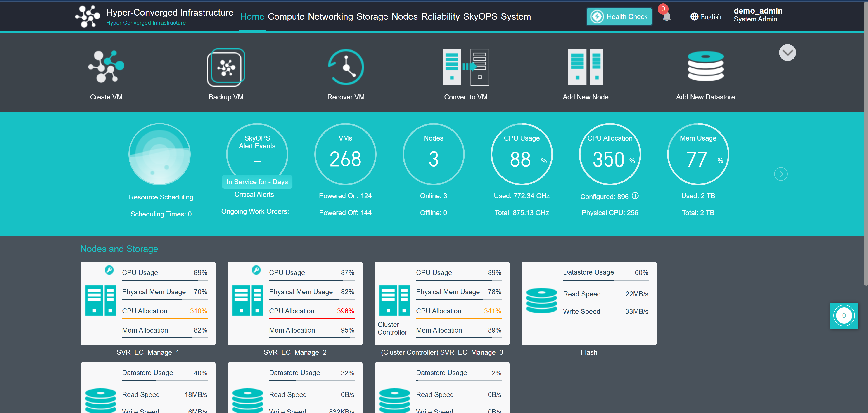Open the demo_admin user menu
The height and width of the screenshot is (413, 868).
pyautogui.click(x=758, y=15)
